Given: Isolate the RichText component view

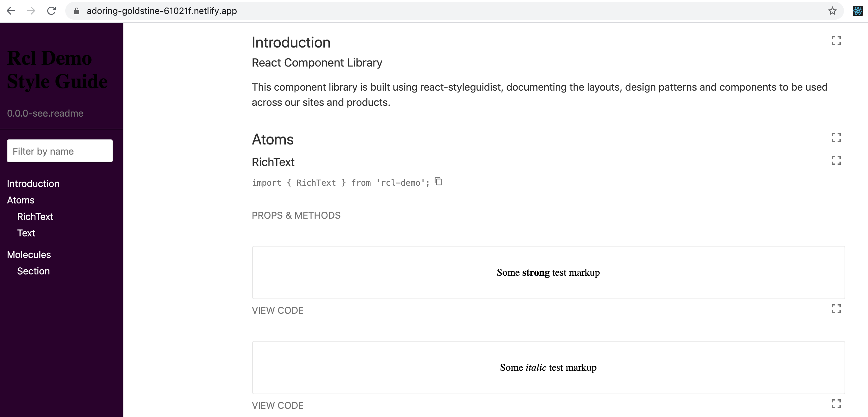Looking at the screenshot, I should click(x=836, y=160).
